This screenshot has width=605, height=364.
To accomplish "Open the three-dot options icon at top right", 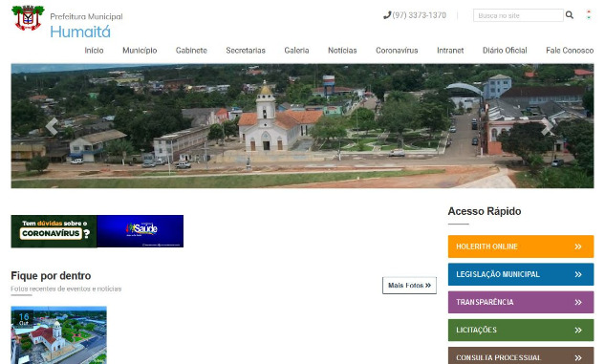I will point(589,14).
